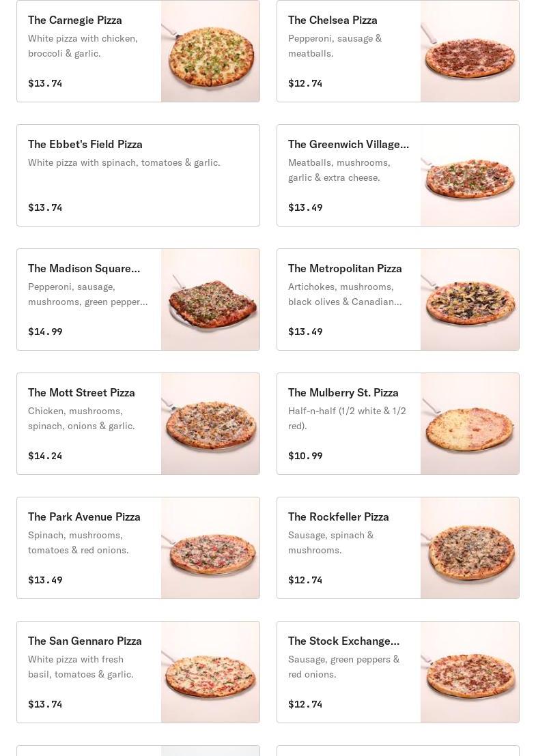Viewport: 536px width, 756px height.
Task: Click the $14.99 Madison Square price
Action: pos(45,332)
